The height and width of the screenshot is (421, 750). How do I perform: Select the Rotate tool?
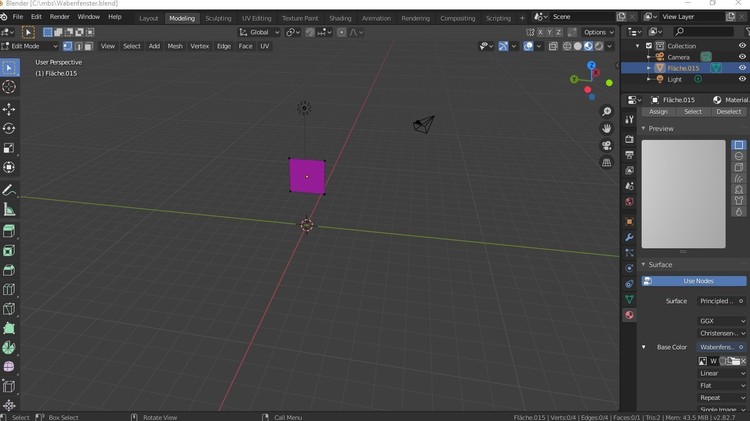tap(9, 129)
